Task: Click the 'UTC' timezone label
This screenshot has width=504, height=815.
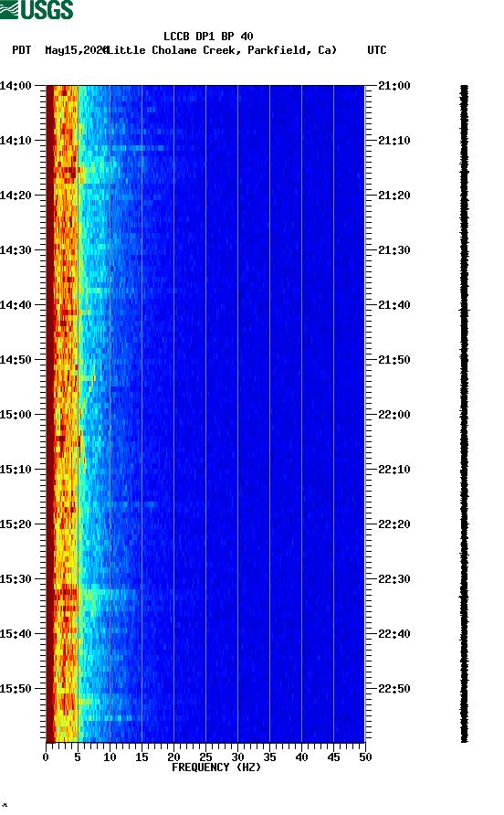Action: [x=377, y=50]
